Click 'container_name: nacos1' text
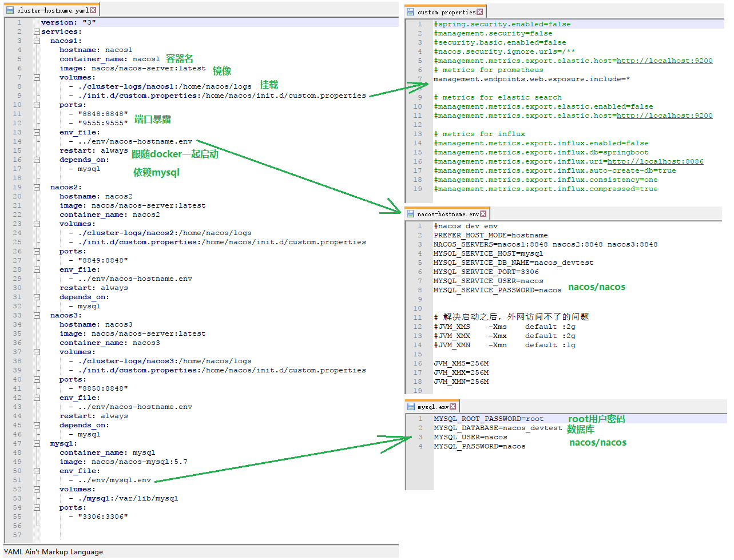The height and width of the screenshot is (560, 734). [x=110, y=59]
